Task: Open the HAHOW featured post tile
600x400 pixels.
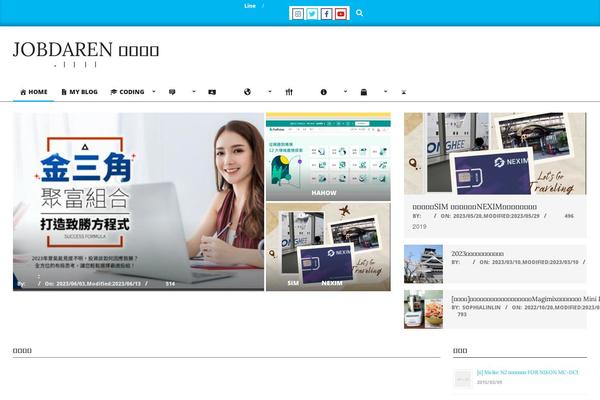Action: pos(328,157)
